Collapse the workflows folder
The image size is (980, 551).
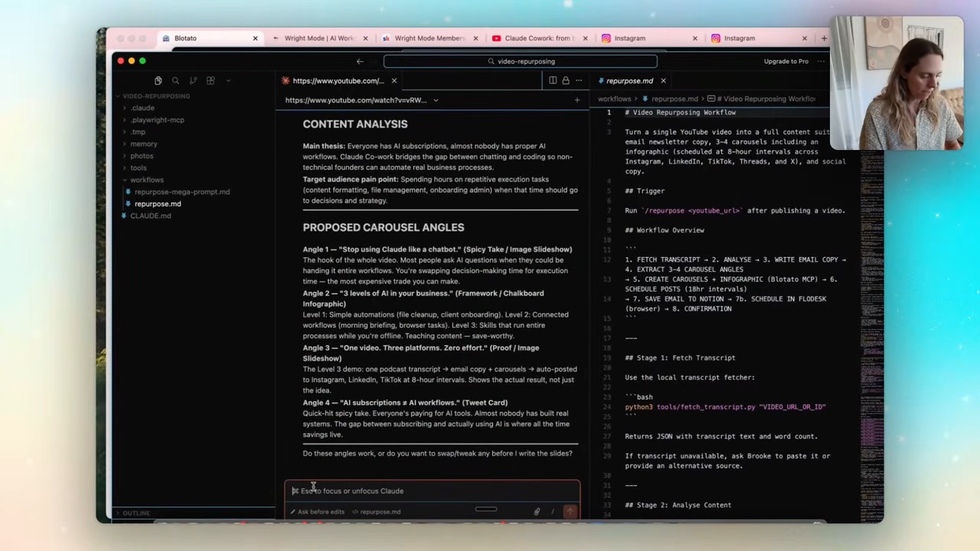click(x=146, y=180)
